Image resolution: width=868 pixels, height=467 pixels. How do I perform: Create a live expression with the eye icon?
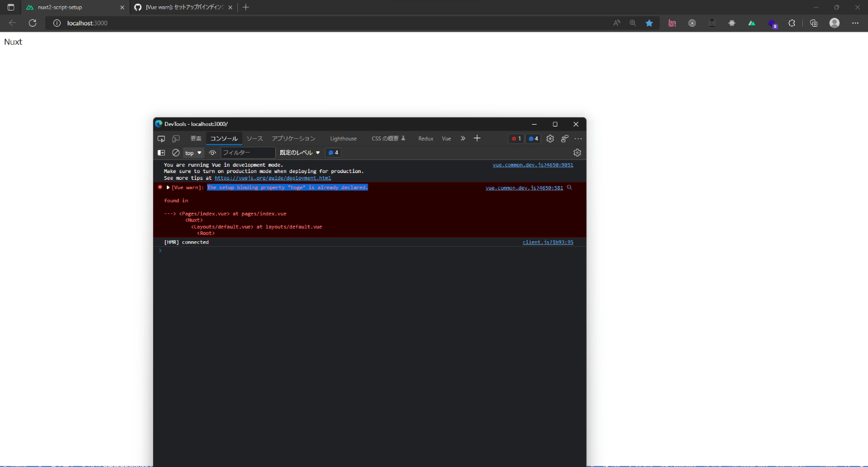point(213,153)
